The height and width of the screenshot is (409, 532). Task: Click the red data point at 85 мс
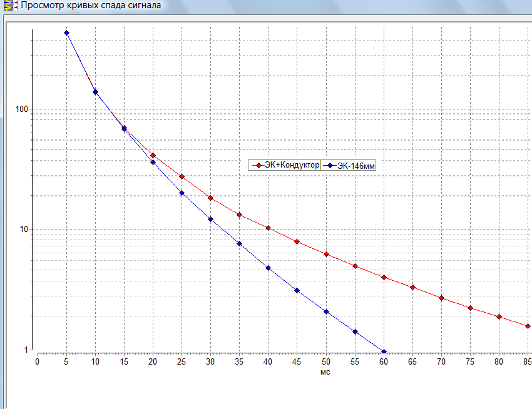pos(528,326)
